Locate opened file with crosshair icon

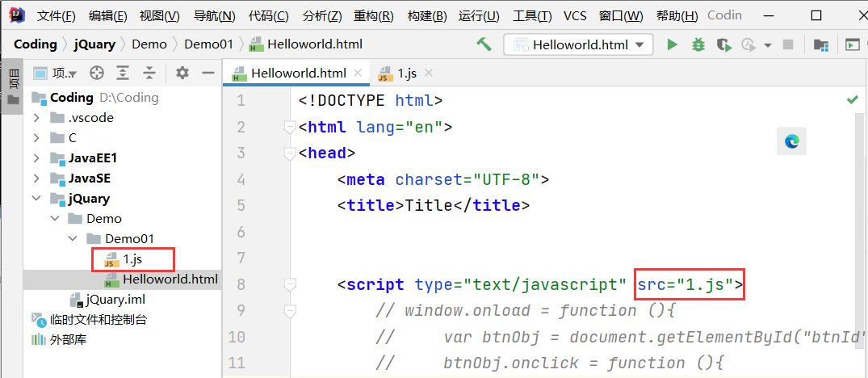pos(97,73)
